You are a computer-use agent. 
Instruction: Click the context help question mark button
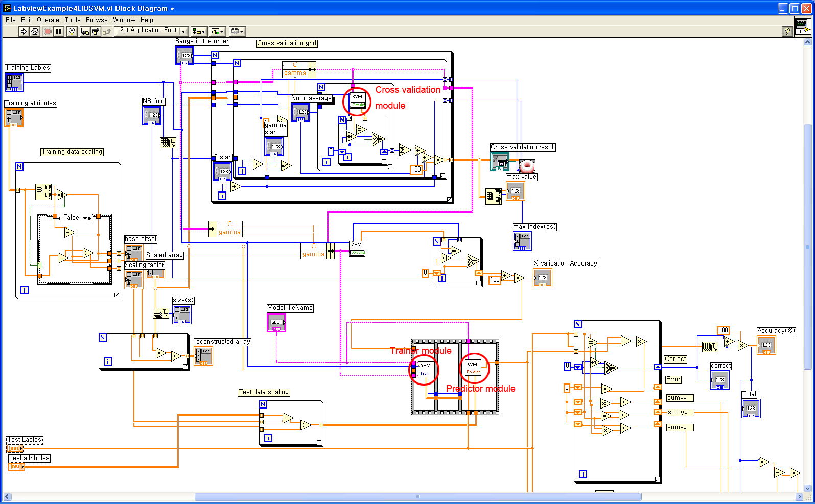coord(787,31)
